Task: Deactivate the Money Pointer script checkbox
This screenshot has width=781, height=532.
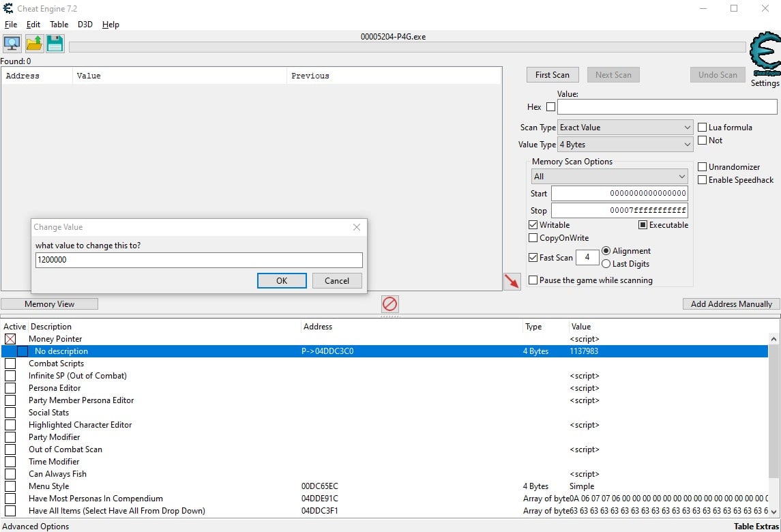Action: (x=10, y=339)
